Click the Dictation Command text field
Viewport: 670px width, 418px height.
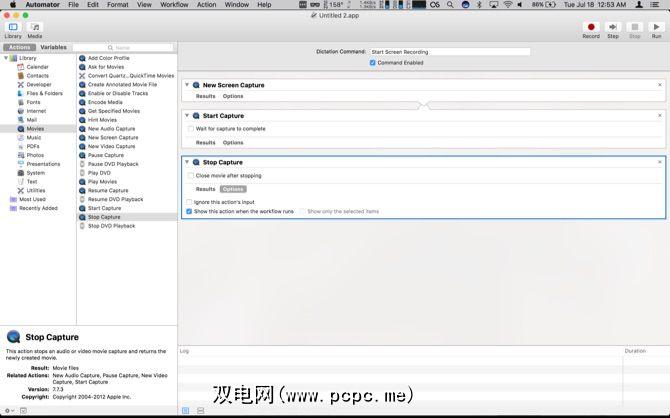tap(450, 52)
